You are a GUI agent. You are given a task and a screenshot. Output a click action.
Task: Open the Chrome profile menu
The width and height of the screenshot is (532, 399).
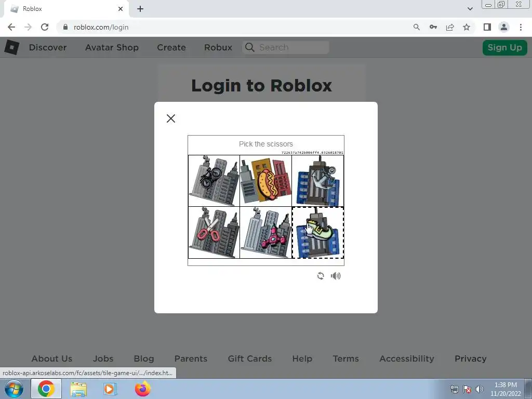(504, 27)
